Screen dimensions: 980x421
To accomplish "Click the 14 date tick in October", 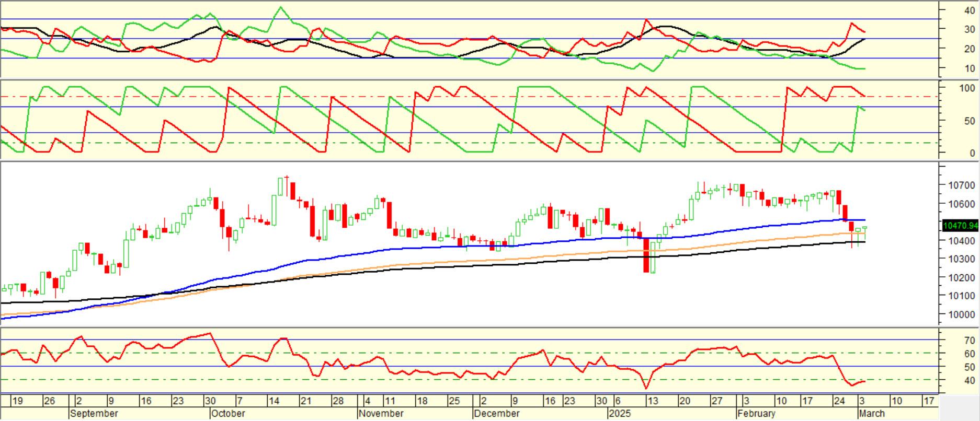I will (274, 401).
